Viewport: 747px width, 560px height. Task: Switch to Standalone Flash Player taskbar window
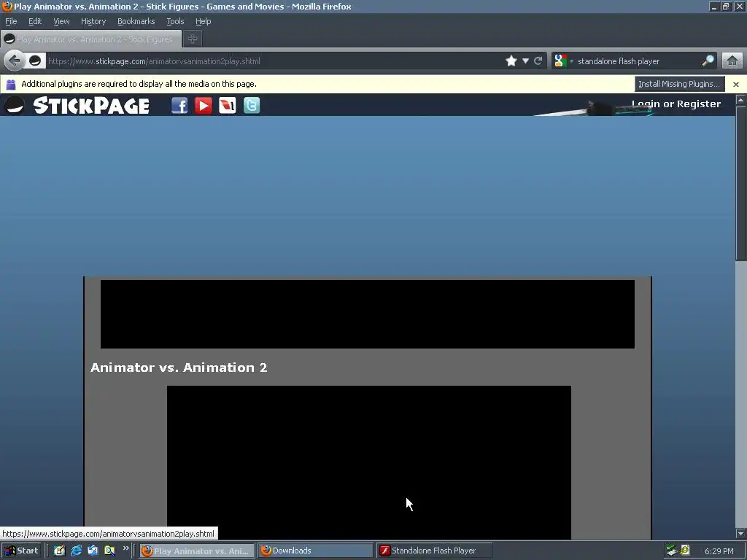pos(434,551)
